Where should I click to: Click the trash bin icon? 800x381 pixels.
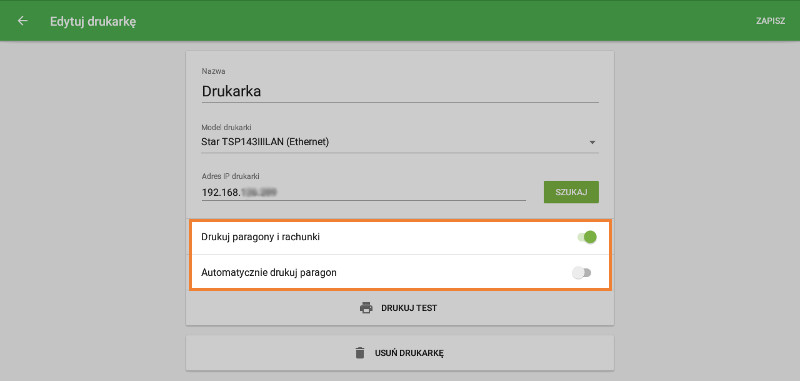coord(360,353)
